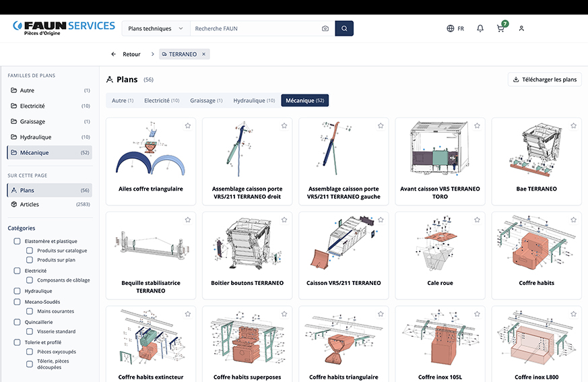This screenshot has height=382, width=588.
Task: Select the Graissage folder in sidebar
Action: coord(32,122)
